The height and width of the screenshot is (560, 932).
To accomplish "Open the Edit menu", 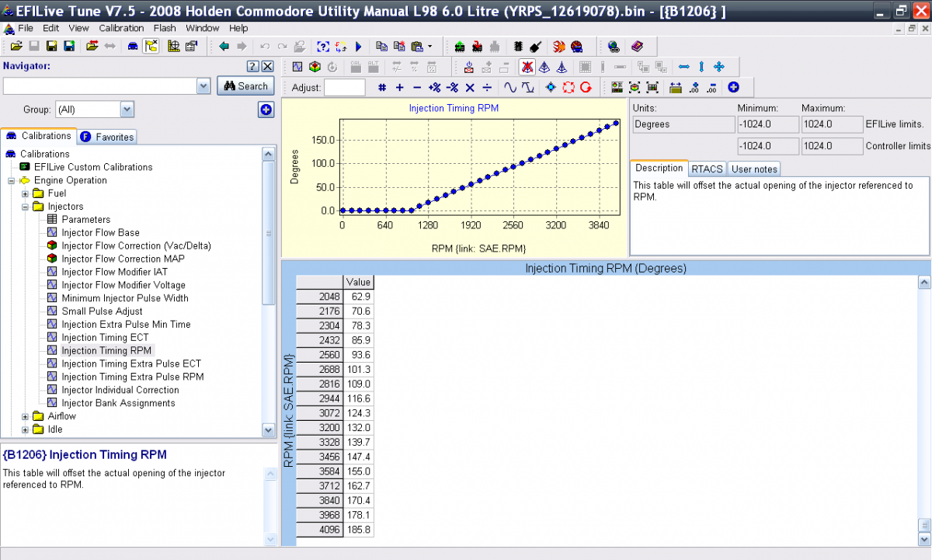I will 51,28.
